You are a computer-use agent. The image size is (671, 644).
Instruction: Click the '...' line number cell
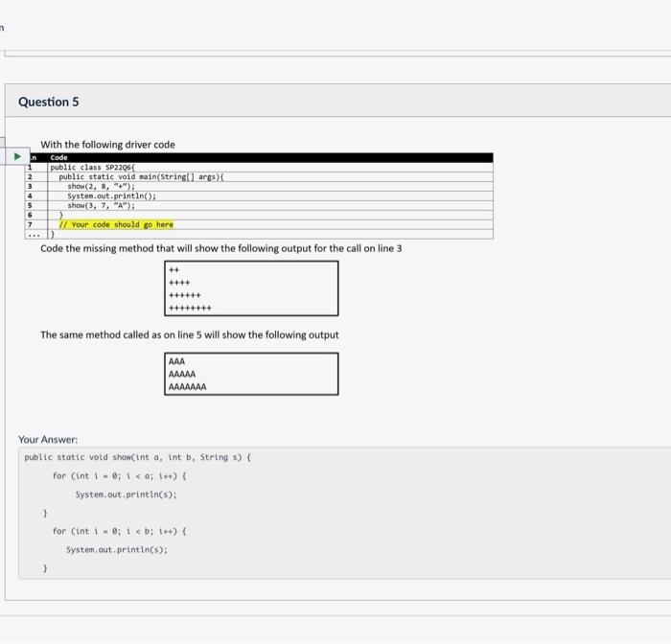point(35,235)
